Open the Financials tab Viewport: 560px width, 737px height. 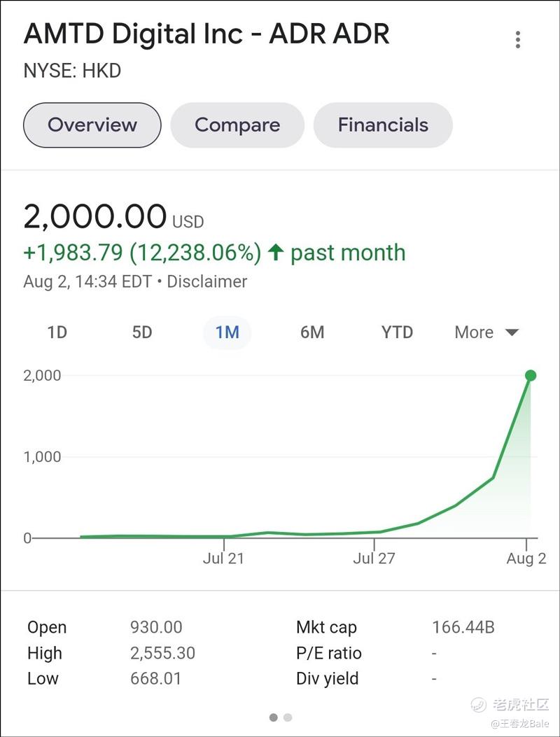coord(383,125)
